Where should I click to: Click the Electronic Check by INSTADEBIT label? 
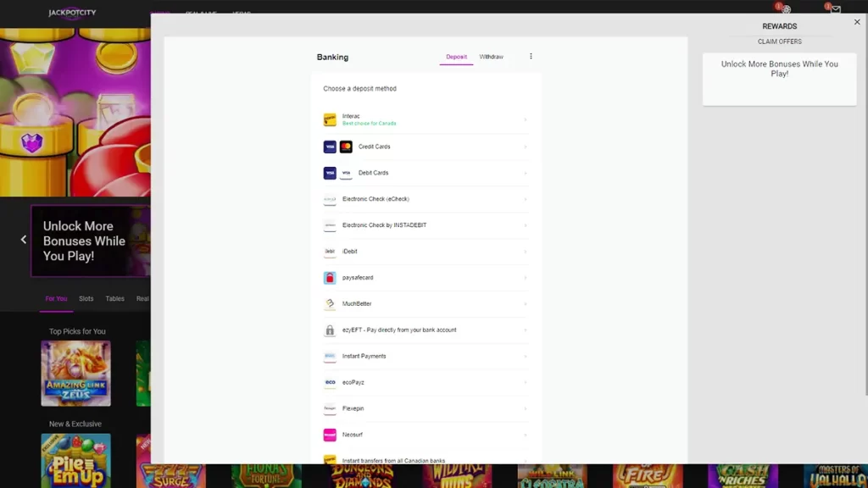tap(384, 225)
